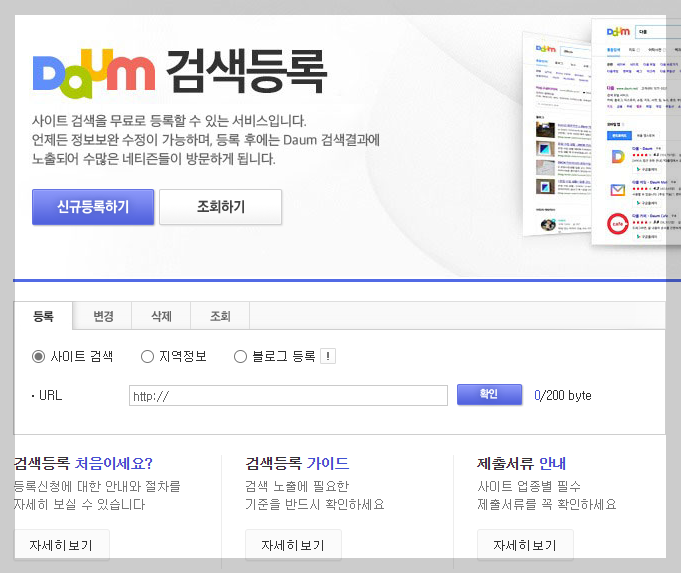Click 자세히보기 under 검색등록 처음이세요?
Screen dimensions: 681x573
(x=61, y=545)
